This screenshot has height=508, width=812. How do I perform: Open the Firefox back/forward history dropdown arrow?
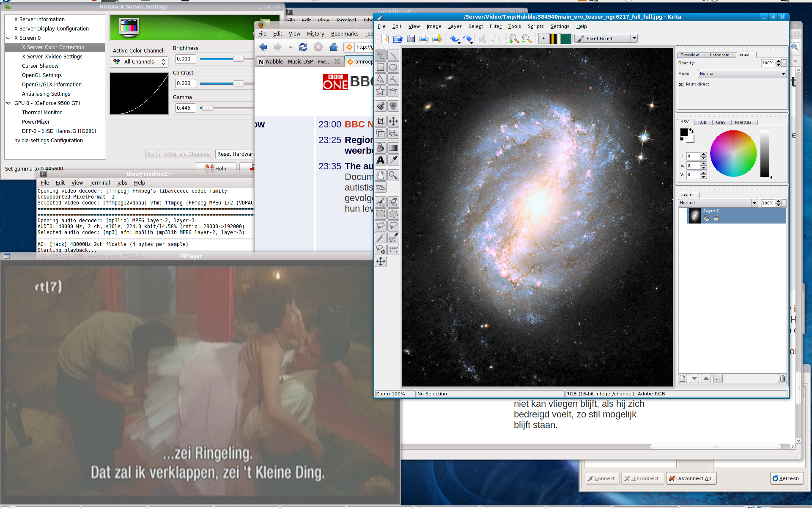[291, 47]
